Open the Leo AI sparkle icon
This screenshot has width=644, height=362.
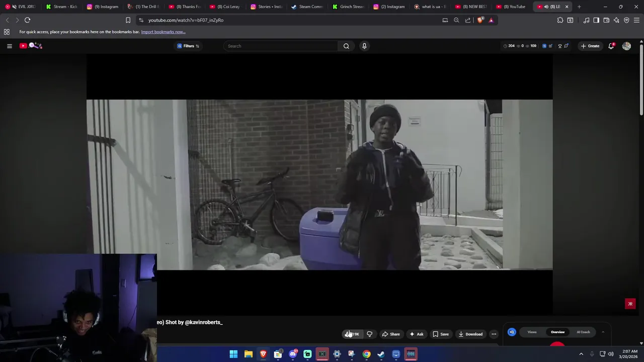(616, 20)
